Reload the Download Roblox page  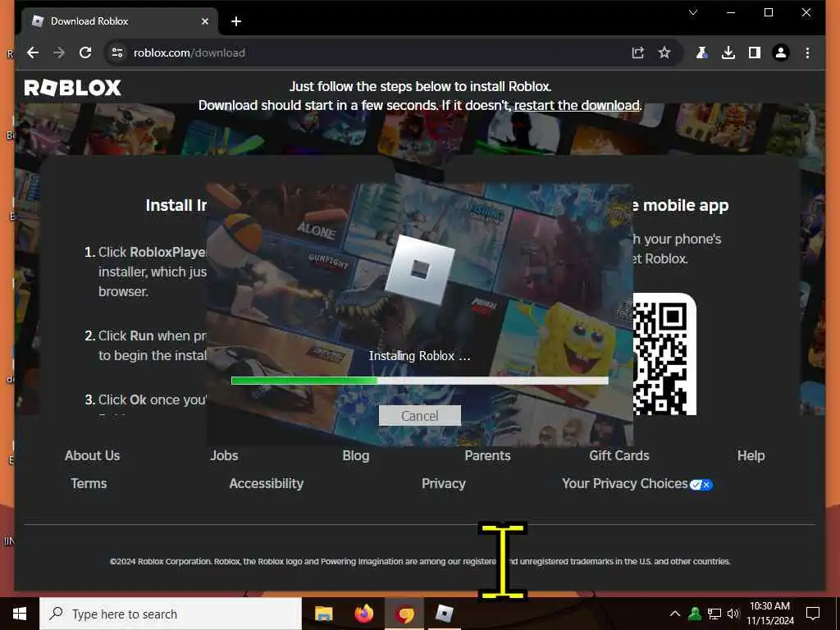click(x=85, y=52)
